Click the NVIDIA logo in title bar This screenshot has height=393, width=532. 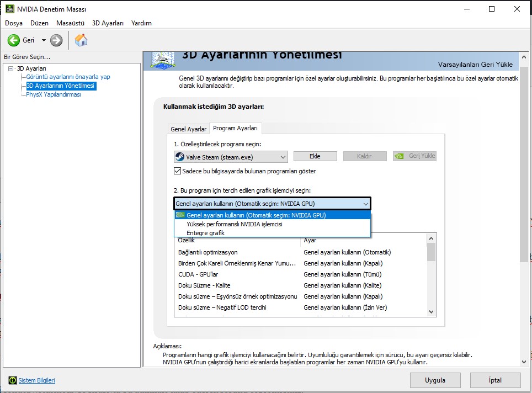pyautogui.click(x=9, y=9)
